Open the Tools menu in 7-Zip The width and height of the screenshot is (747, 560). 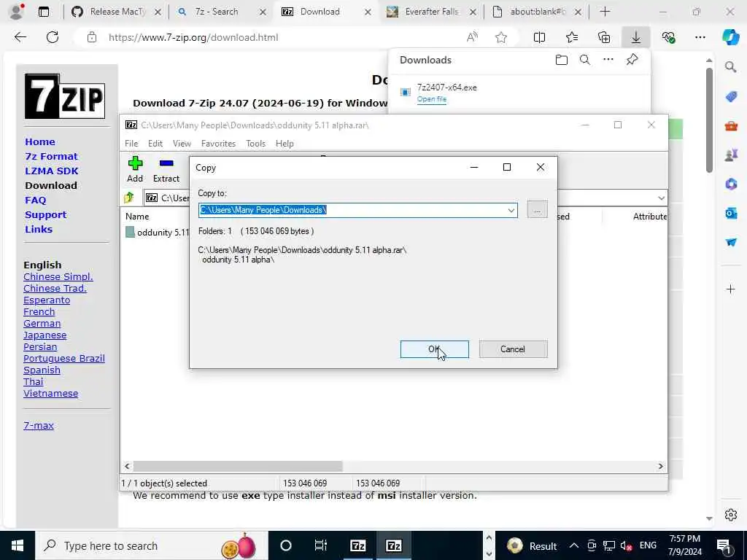[255, 144]
